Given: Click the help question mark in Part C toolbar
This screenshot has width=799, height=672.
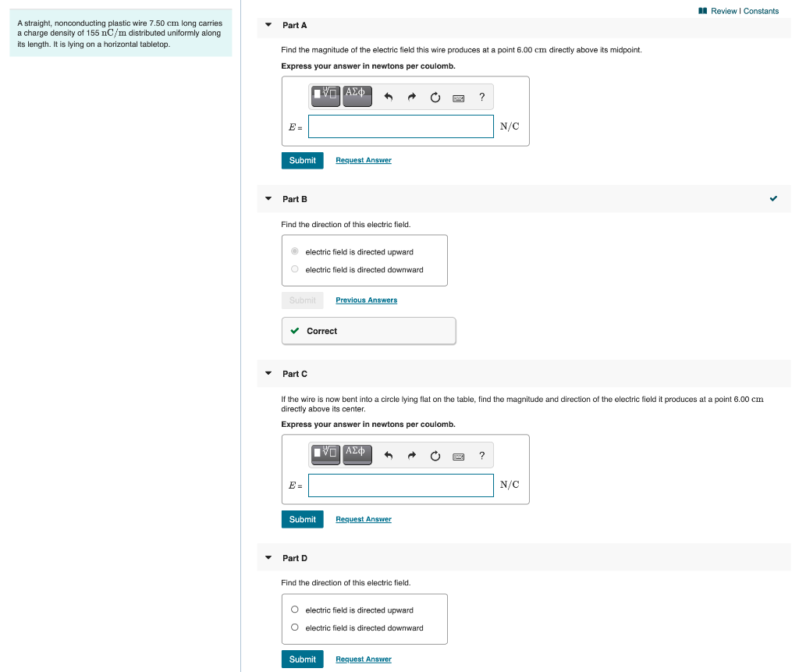Looking at the screenshot, I should click(x=481, y=455).
